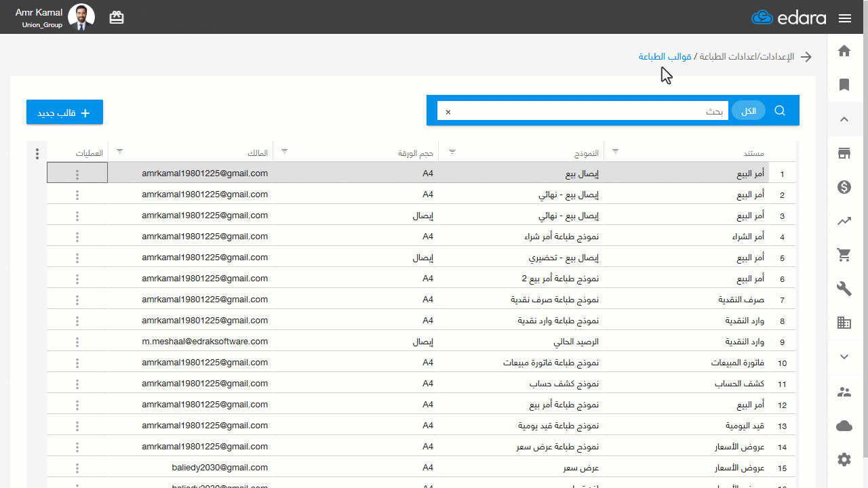Open table options three-dot menu
The height and width of the screenshot is (488, 868).
pyautogui.click(x=37, y=154)
